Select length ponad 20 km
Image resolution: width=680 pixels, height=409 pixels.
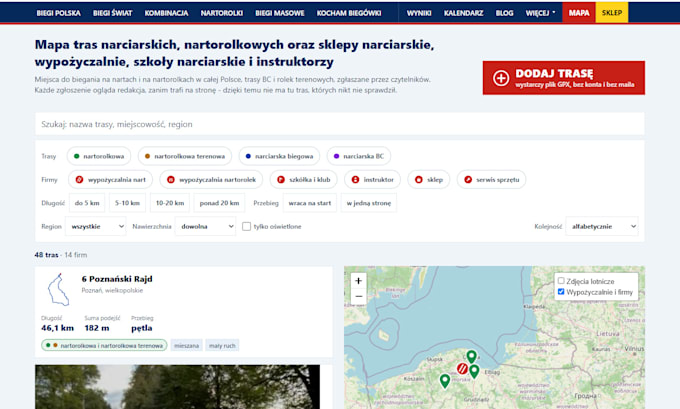(x=219, y=203)
